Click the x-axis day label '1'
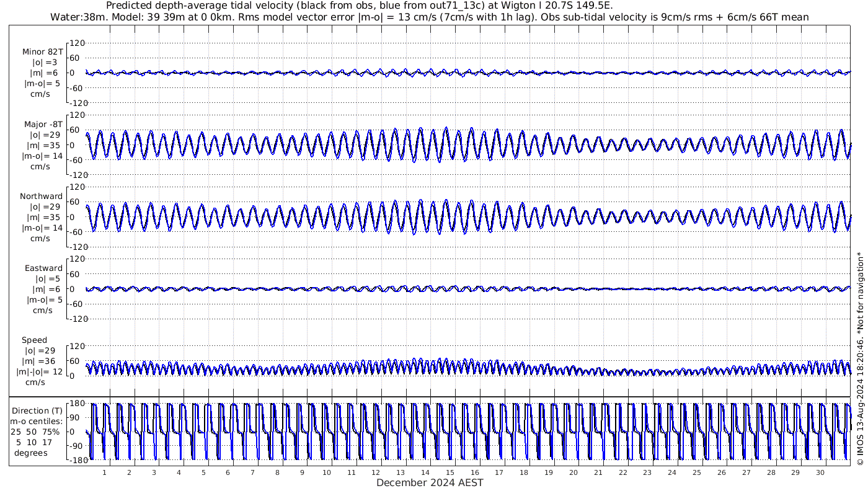This screenshot has height=496, width=868. click(x=105, y=472)
